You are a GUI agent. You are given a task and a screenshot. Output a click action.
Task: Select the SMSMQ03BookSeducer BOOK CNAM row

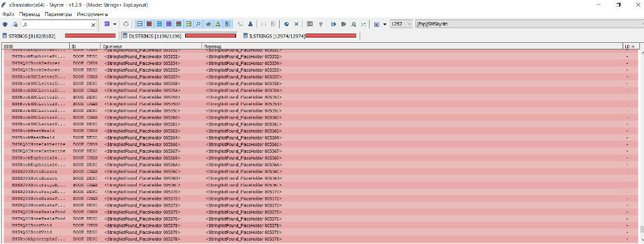tap(321, 63)
